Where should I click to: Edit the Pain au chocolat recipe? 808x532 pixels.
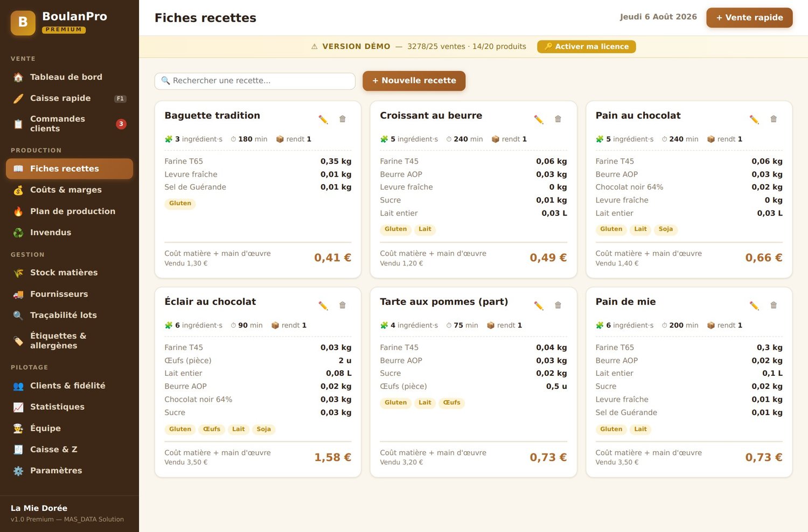(754, 119)
